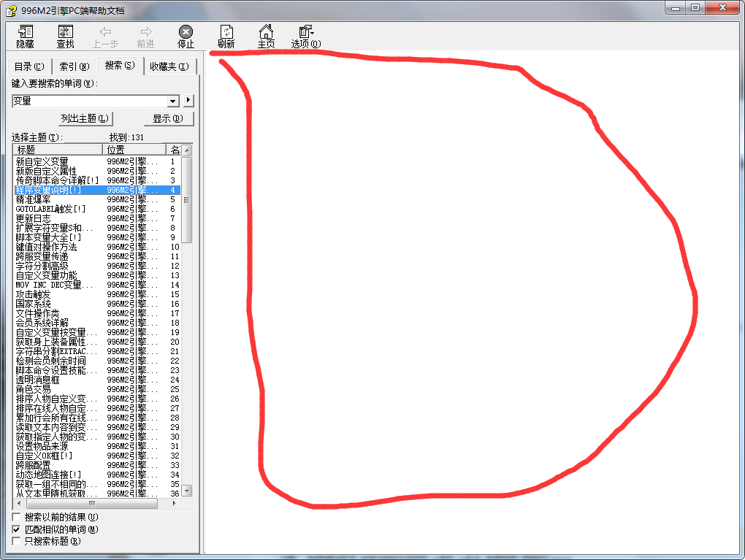
Task: Select the 脚本变量大全[!] topic
Action: (48, 237)
